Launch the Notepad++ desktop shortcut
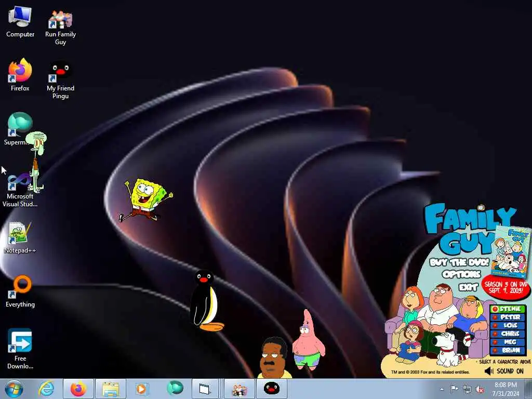The height and width of the screenshot is (399, 532). [x=20, y=237]
